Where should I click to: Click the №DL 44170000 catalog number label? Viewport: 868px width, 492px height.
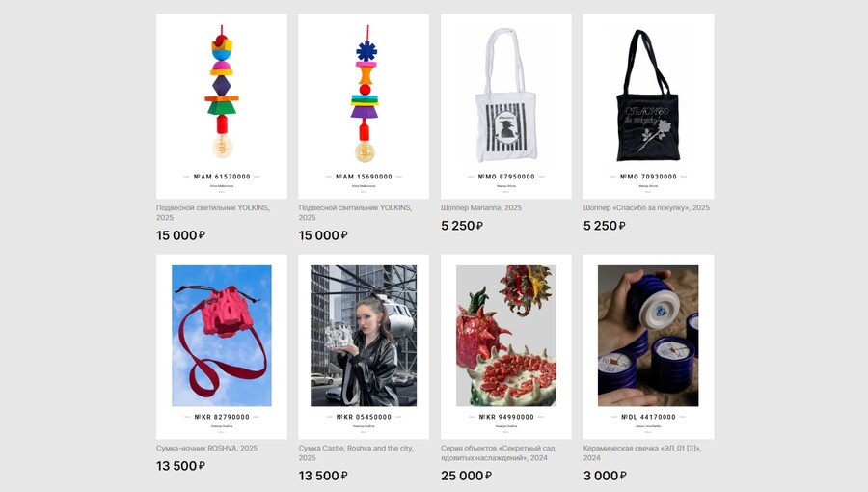(x=648, y=417)
